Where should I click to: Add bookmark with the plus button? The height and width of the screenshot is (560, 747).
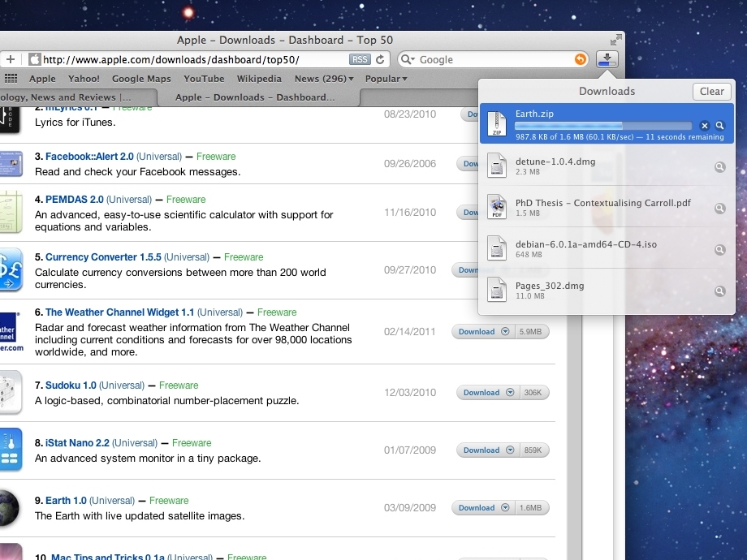(x=11, y=59)
